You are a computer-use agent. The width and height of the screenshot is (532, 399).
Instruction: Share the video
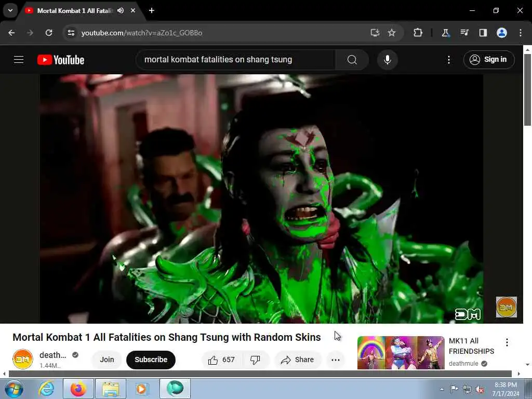coord(298,360)
